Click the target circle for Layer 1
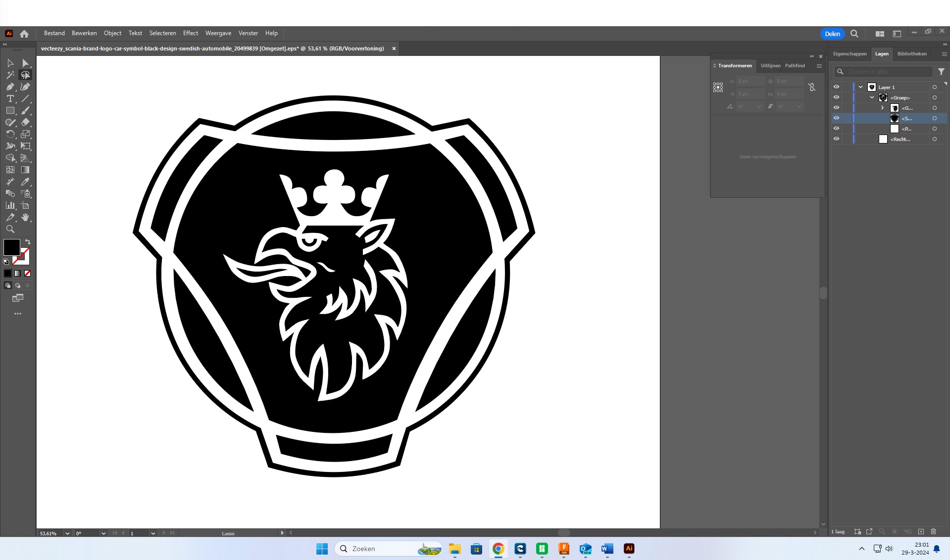 [x=935, y=87]
